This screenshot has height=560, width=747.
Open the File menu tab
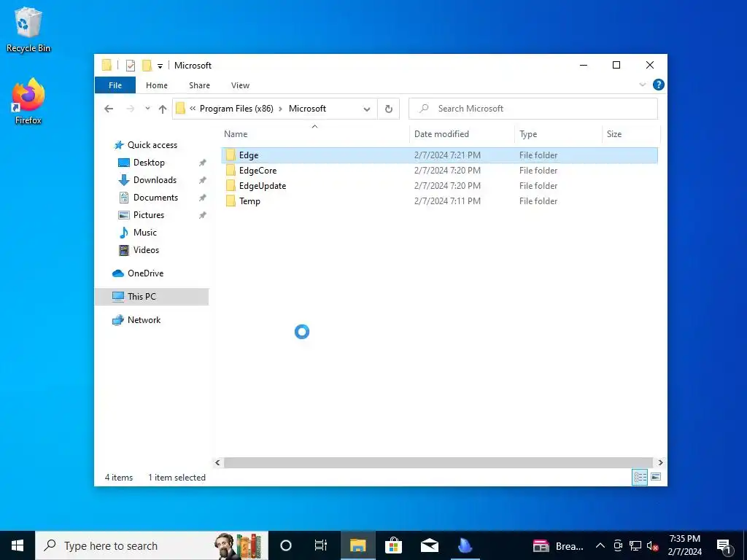pyautogui.click(x=115, y=85)
